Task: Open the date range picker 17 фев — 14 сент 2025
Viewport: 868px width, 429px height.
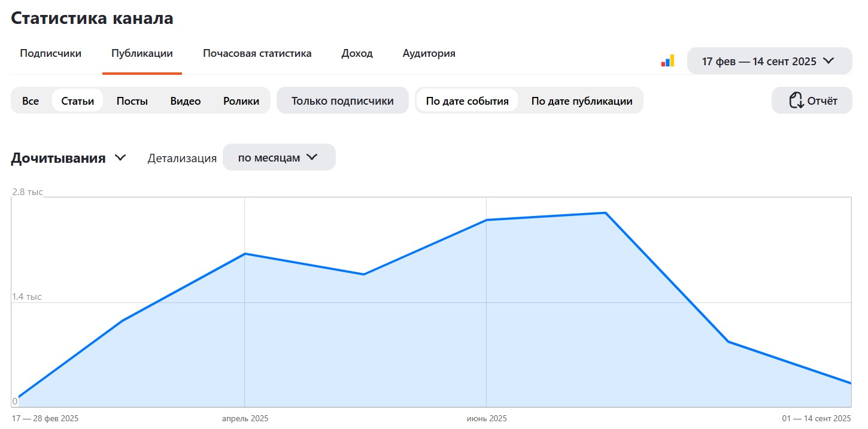Action: click(x=769, y=61)
